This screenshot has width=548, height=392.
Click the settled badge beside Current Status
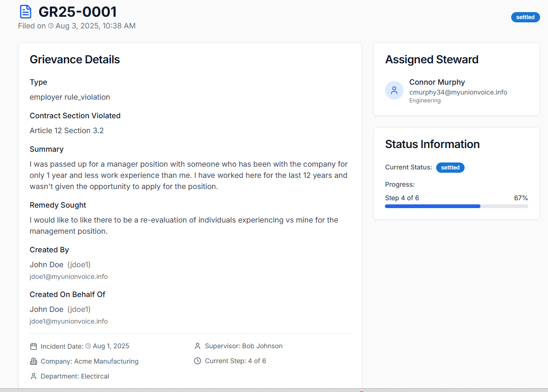coord(450,167)
